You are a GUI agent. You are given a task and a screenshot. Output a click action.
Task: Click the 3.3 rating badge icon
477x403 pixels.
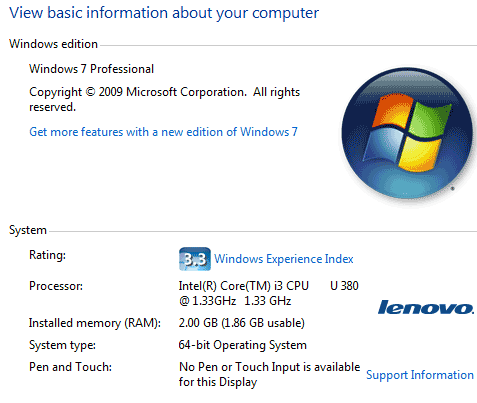click(x=195, y=259)
